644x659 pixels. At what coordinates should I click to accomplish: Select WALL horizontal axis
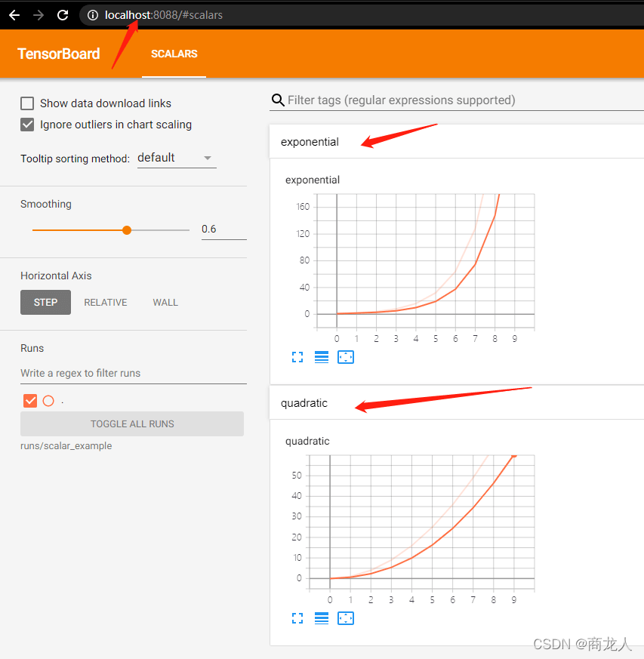click(x=165, y=302)
